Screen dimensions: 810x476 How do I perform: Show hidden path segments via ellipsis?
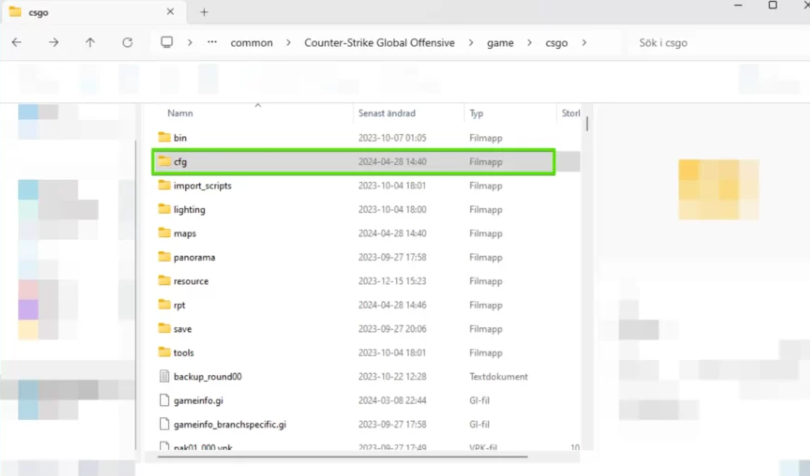click(212, 42)
